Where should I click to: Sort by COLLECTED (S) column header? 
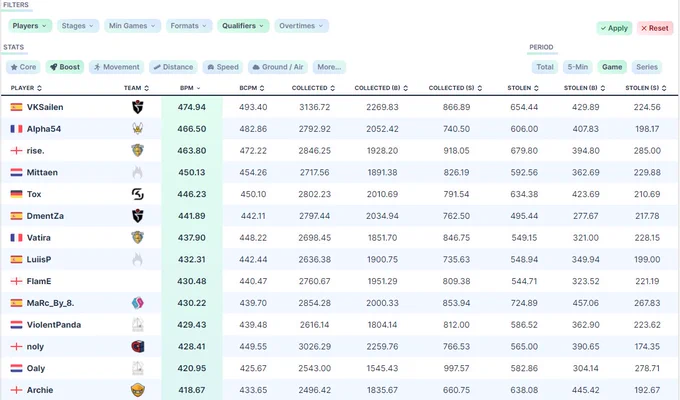[x=455, y=88]
